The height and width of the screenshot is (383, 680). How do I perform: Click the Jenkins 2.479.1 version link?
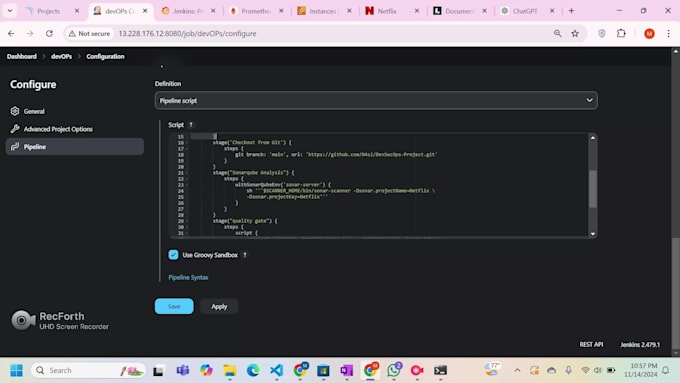(x=640, y=345)
